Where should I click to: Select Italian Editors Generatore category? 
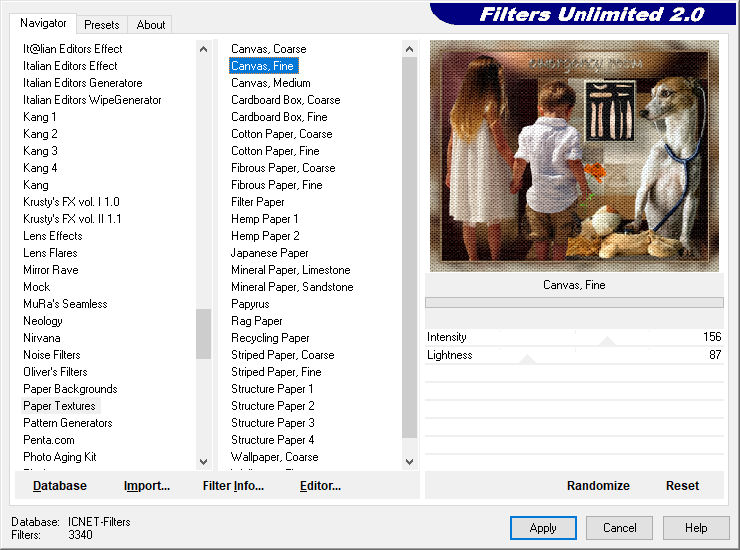[x=83, y=83]
